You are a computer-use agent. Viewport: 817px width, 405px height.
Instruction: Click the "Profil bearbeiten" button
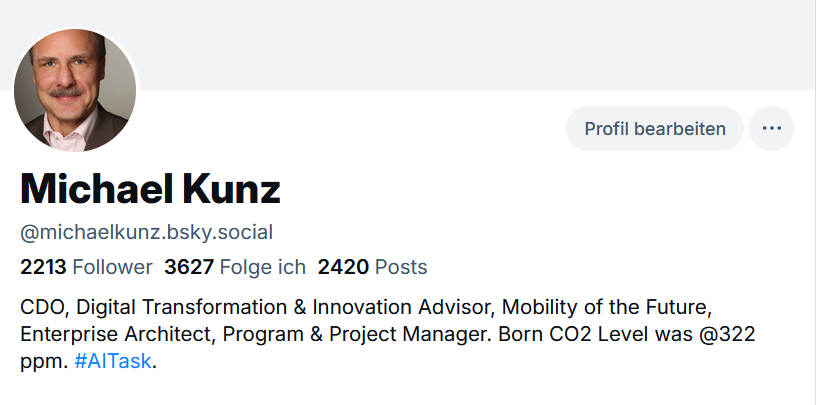tap(655, 129)
